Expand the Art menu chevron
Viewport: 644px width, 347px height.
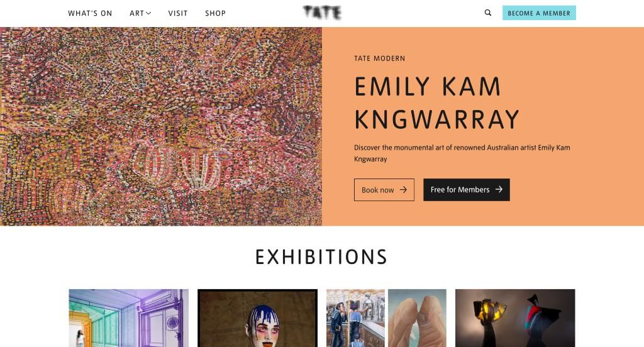(148, 13)
